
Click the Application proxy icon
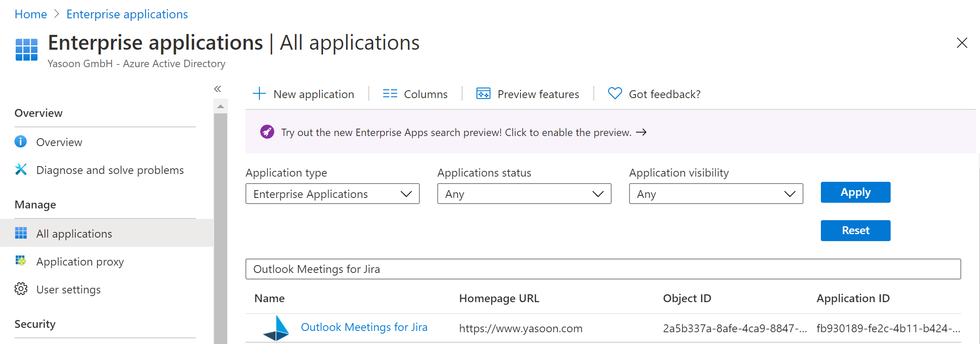[x=20, y=261]
